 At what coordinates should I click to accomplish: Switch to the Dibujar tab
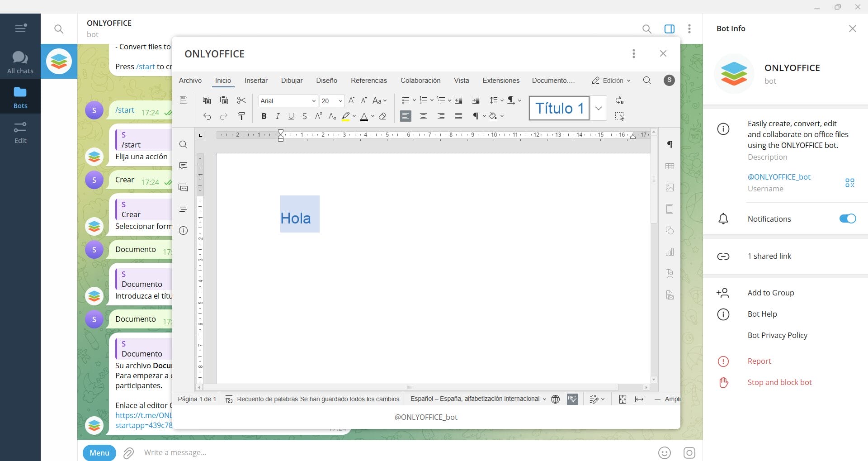tap(292, 81)
